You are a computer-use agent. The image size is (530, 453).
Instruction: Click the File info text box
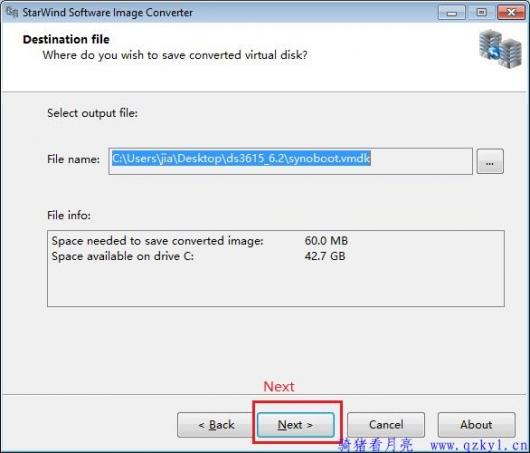(x=276, y=268)
